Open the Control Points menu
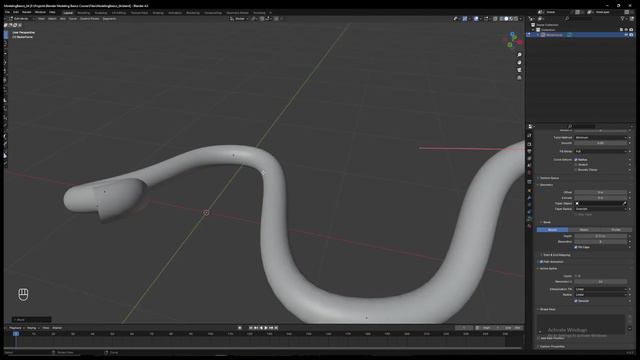The width and height of the screenshot is (640, 360). (x=89, y=19)
